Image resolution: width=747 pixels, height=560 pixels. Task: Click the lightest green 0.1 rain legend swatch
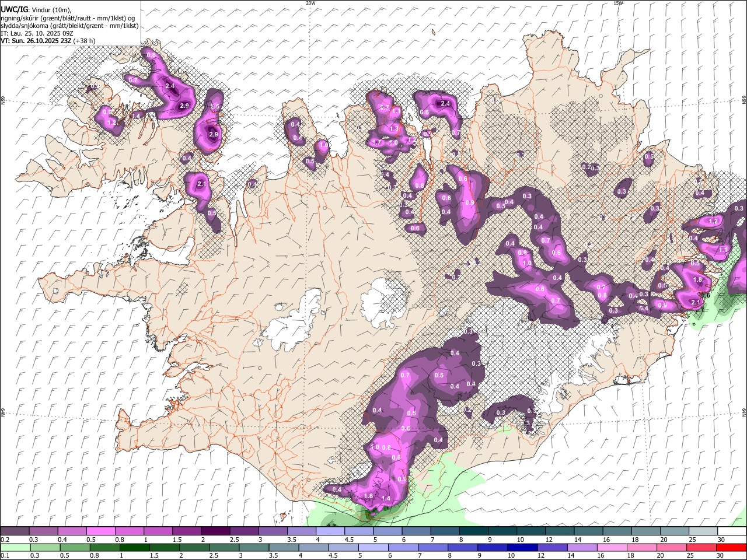point(15,547)
